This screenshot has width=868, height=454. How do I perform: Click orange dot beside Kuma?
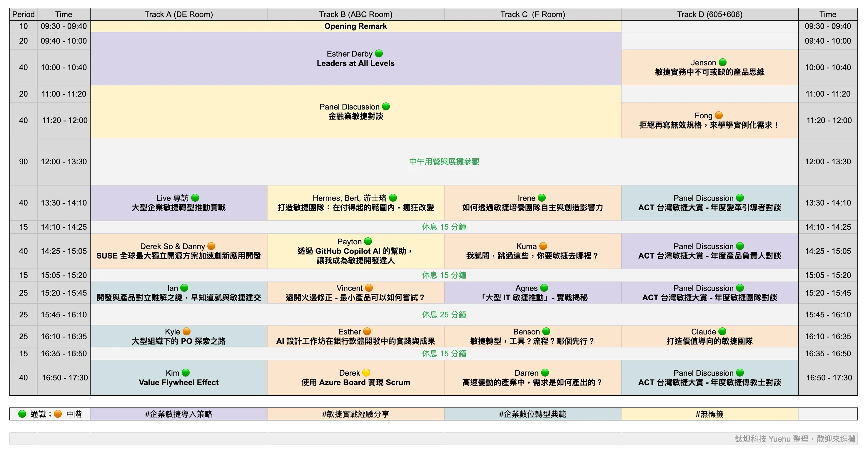[543, 246]
